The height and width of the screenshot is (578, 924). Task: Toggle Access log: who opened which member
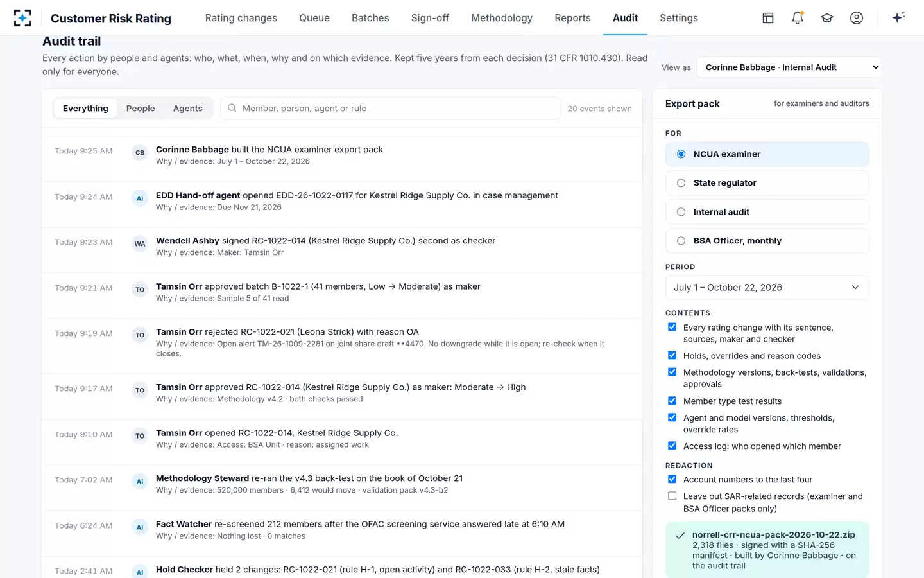(x=672, y=446)
